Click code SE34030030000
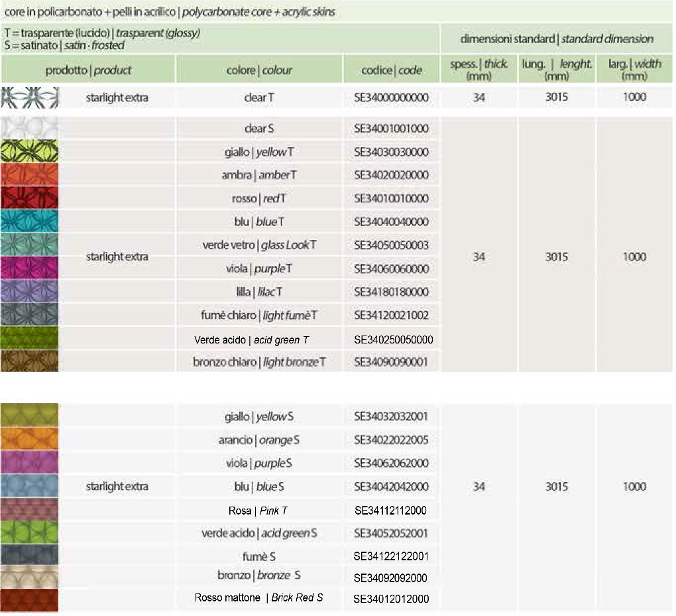The image size is (676, 616). pyautogui.click(x=392, y=152)
